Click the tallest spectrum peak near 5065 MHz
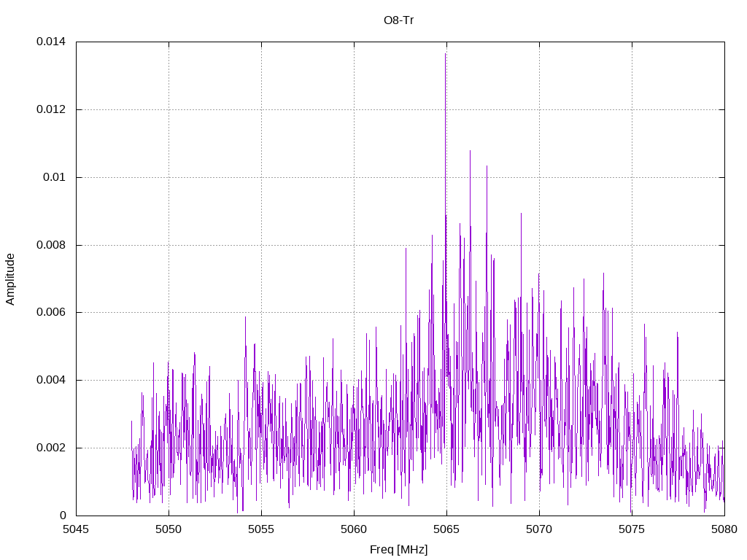 (x=446, y=54)
